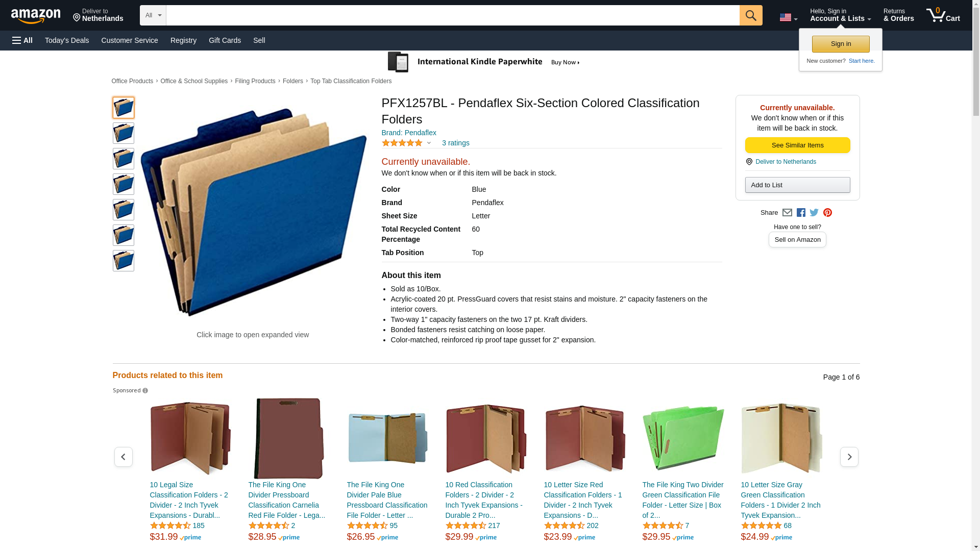Share this item on Facebook
The width and height of the screenshot is (980, 551).
tap(801, 213)
